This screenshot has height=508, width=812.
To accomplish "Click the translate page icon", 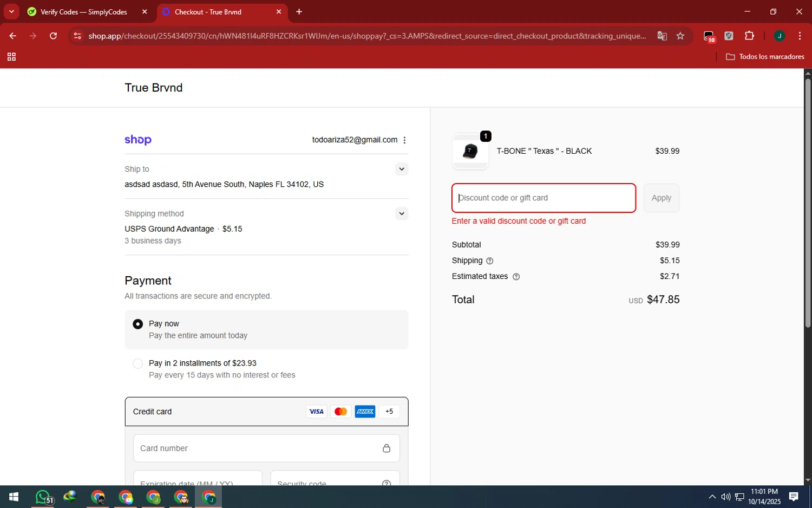I will pos(662,36).
